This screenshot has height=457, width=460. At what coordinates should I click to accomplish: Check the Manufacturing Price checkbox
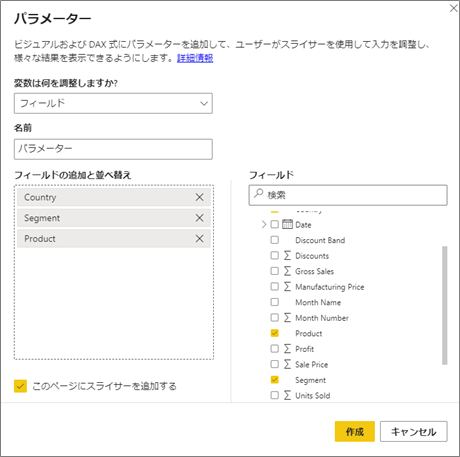(275, 287)
